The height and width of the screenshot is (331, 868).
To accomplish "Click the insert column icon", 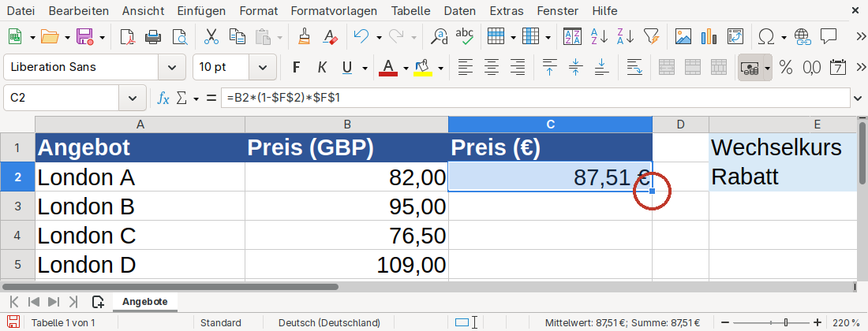I will 530,37.
